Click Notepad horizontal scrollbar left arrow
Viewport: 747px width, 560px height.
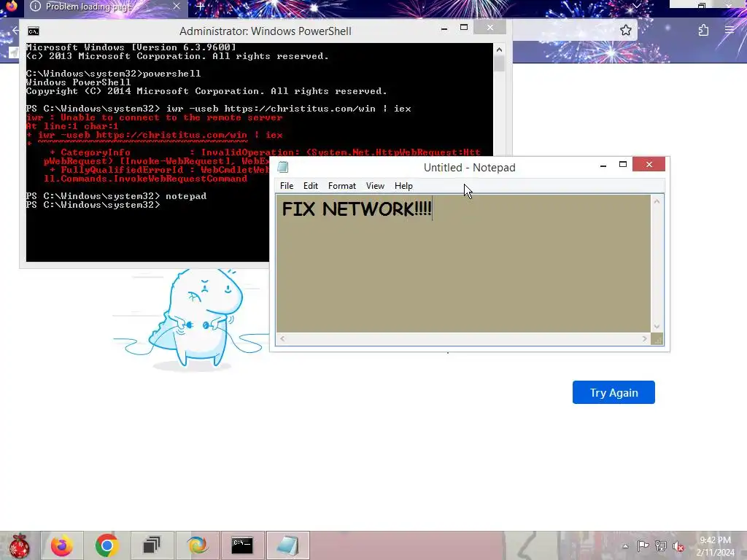[x=282, y=338]
